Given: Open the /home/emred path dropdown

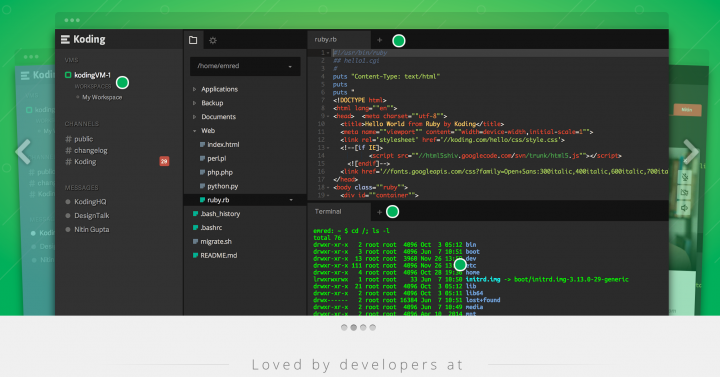Looking at the screenshot, I should pos(245,66).
